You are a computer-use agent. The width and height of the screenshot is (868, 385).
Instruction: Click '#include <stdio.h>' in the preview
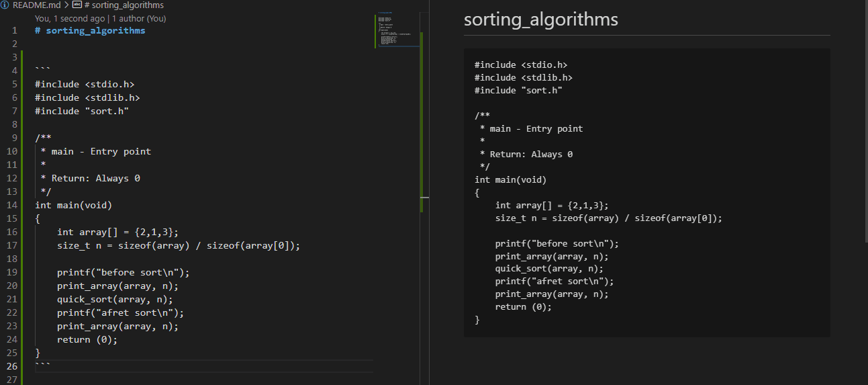521,65
